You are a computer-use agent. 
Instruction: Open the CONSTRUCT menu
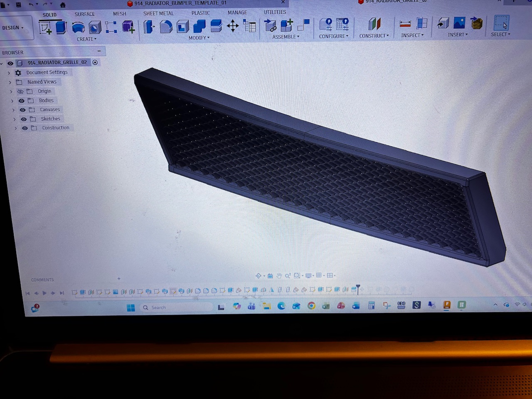pos(374,36)
